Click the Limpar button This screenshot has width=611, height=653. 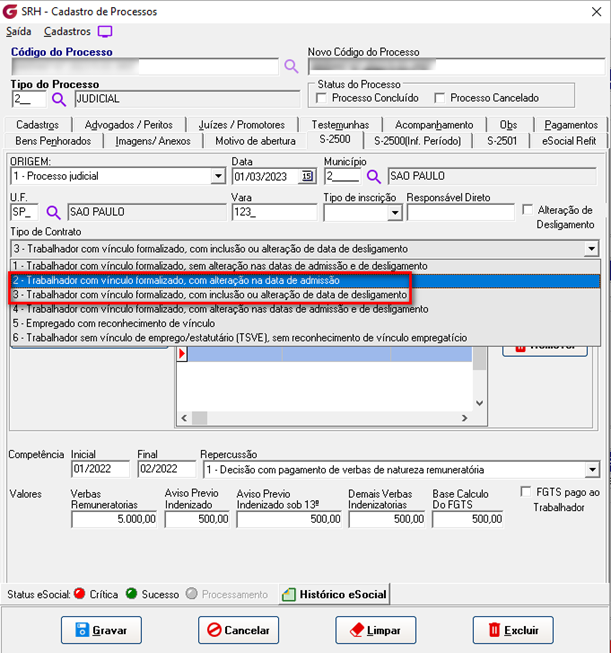pyautogui.click(x=376, y=630)
